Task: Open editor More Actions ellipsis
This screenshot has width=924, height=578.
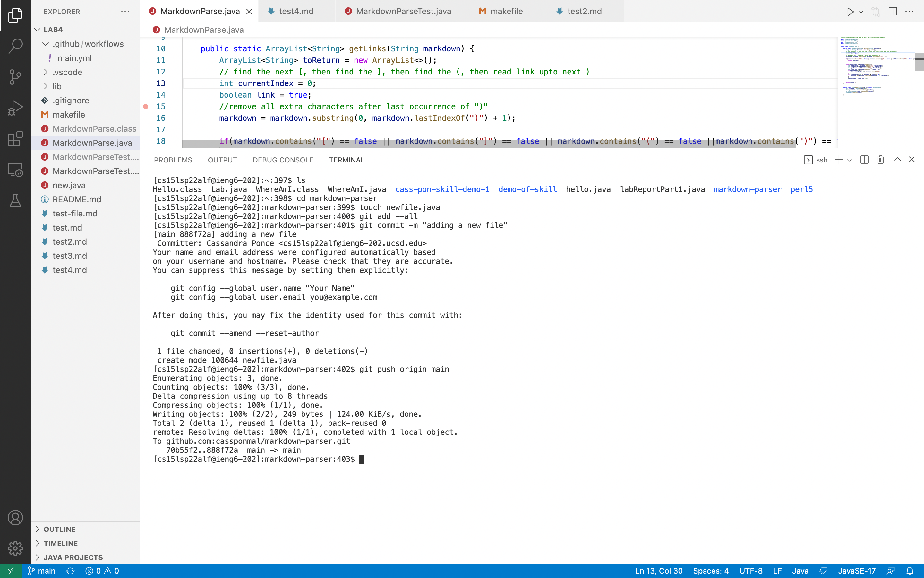Action: tap(910, 12)
